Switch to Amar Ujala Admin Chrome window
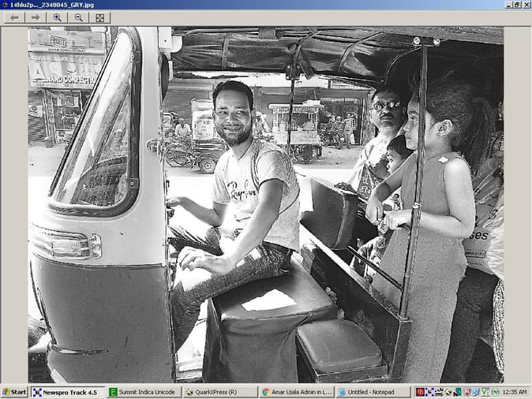 click(295, 392)
